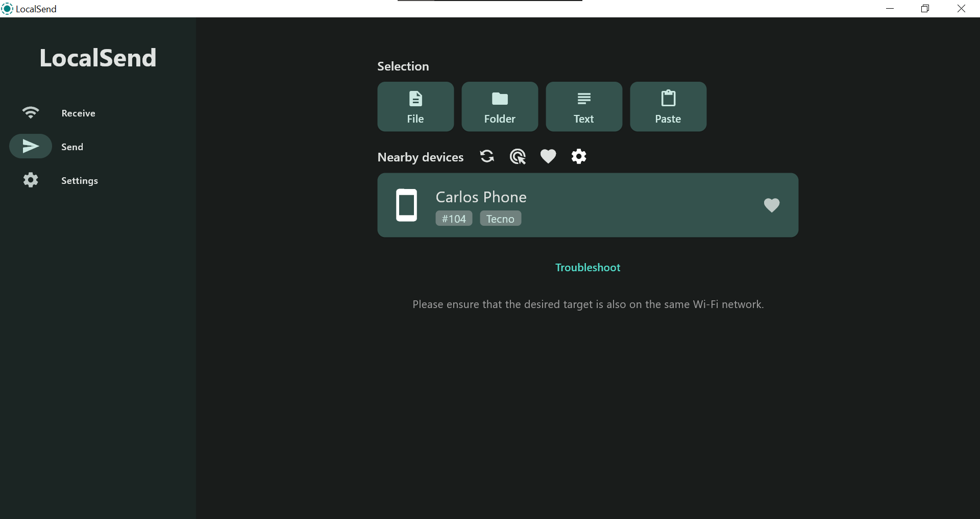The image size is (980, 519).
Task: Open manual address targeting icon
Action: click(518, 156)
